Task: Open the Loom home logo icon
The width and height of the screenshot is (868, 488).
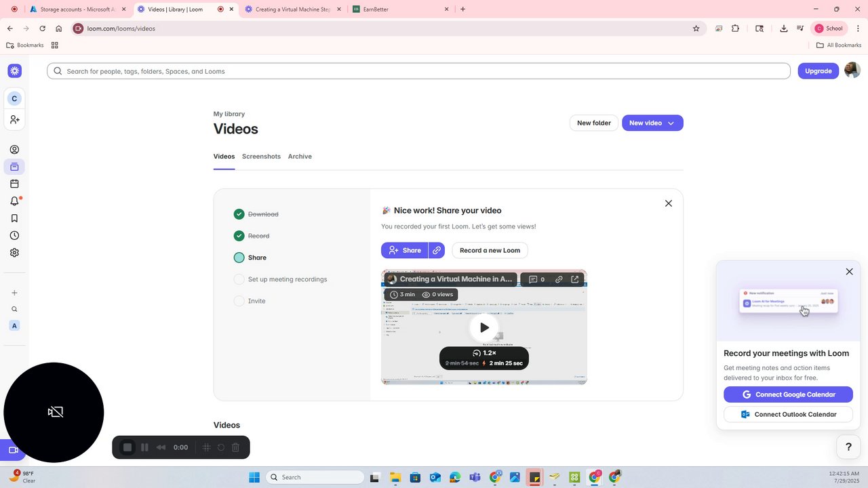Action: tap(14, 71)
